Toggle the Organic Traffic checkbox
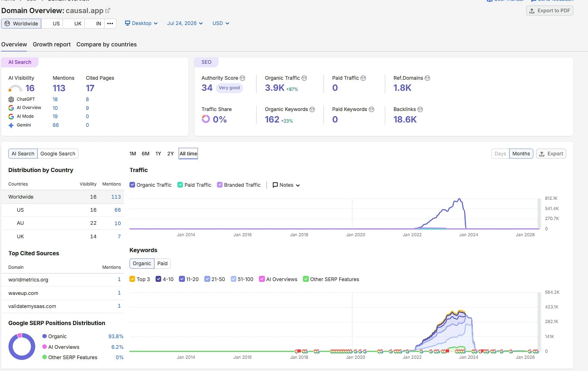This screenshot has height=371, width=588. tap(132, 185)
